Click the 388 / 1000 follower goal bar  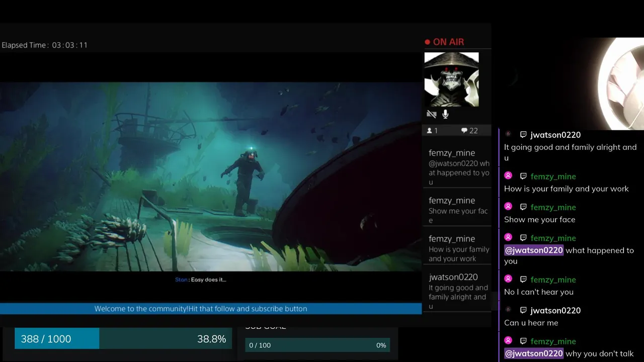click(x=123, y=339)
